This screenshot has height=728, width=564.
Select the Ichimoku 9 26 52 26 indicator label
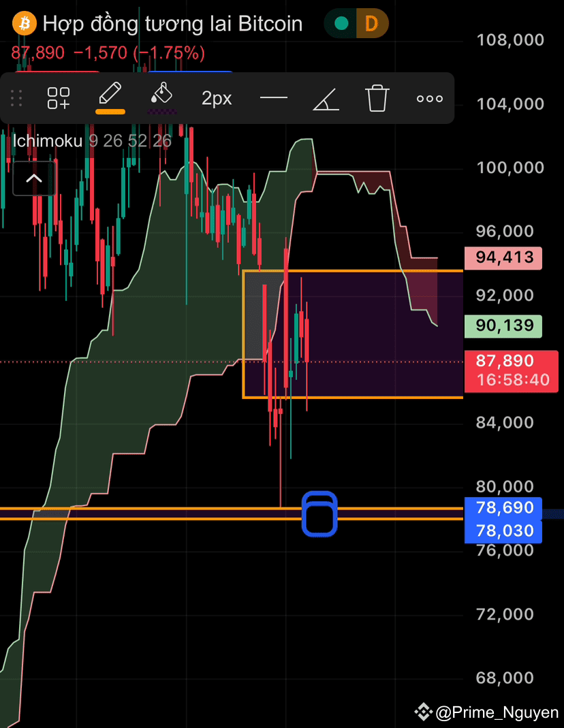pyautogui.click(x=92, y=141)
